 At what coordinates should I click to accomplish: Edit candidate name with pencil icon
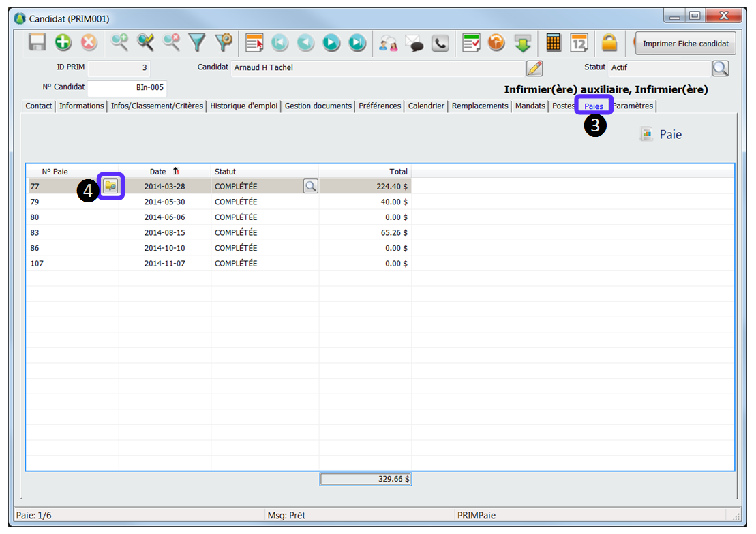click(534, 68)
